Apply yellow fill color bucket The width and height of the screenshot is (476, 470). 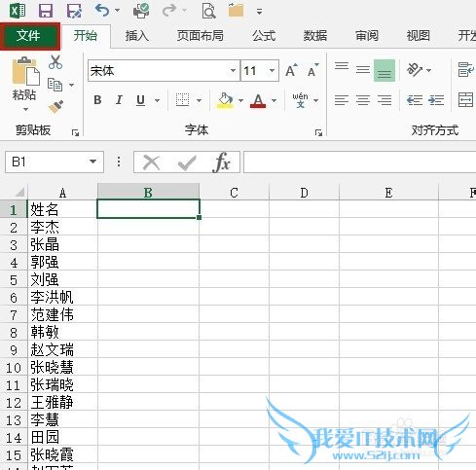(x=225, y=100)
